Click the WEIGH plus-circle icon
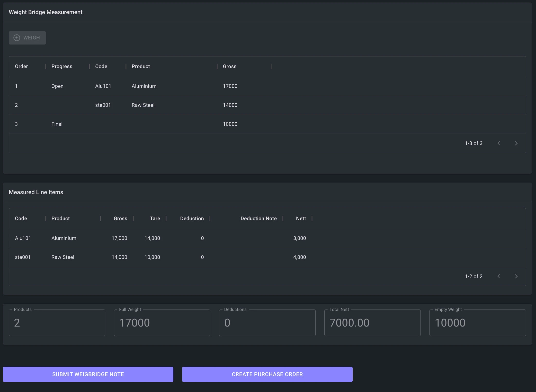Image resolution: width=536 pixels, height=392 pixels. pyautogui.click(x=17, y=38)
